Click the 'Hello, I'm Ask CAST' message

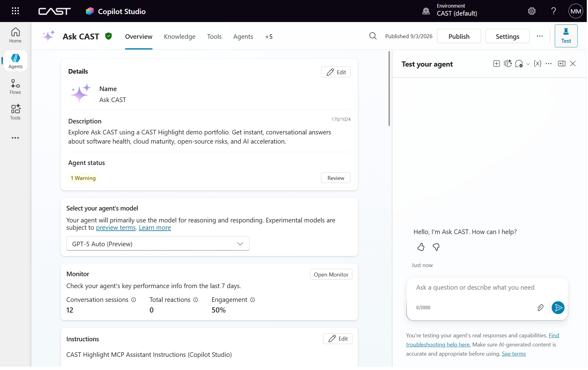coord(465,232)
